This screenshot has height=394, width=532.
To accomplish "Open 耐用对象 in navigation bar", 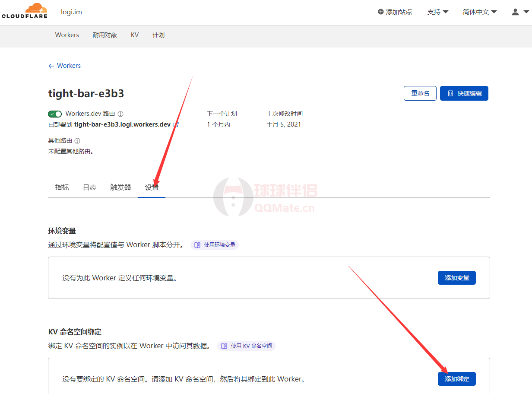I will click(105, 35).
